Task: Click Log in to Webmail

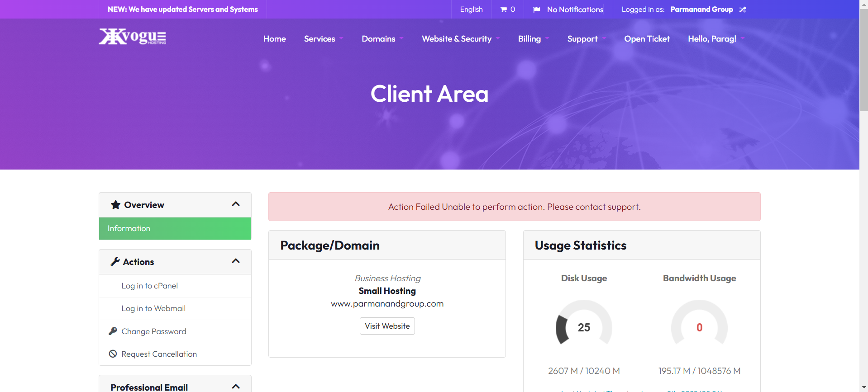Action: (x=175, y=308)
